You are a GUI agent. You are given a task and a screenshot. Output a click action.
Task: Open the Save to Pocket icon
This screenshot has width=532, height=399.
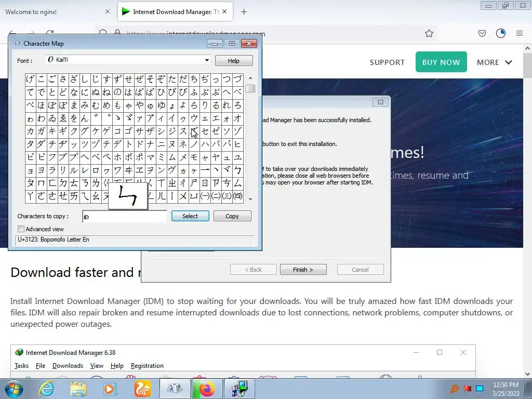[x=482, y=33]
